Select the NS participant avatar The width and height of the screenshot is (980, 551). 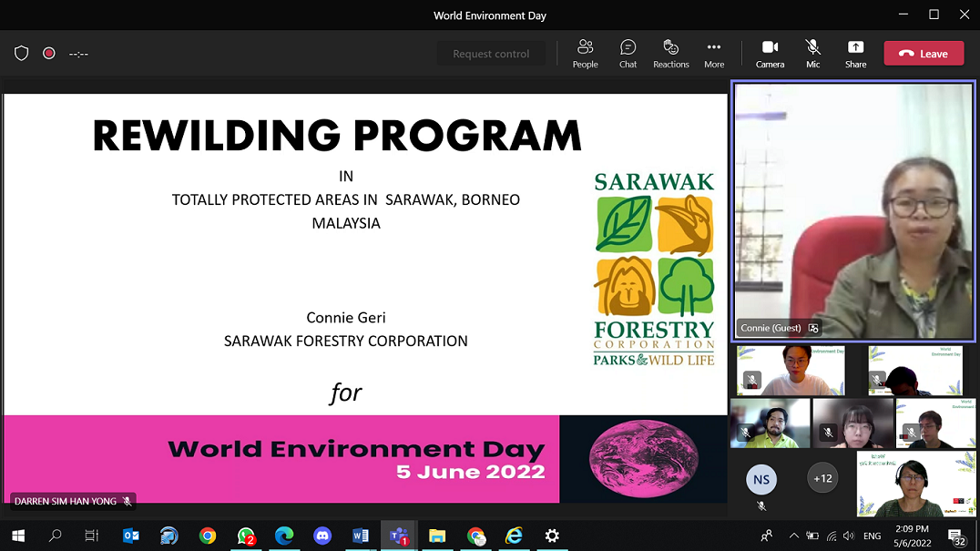(761, 479)
